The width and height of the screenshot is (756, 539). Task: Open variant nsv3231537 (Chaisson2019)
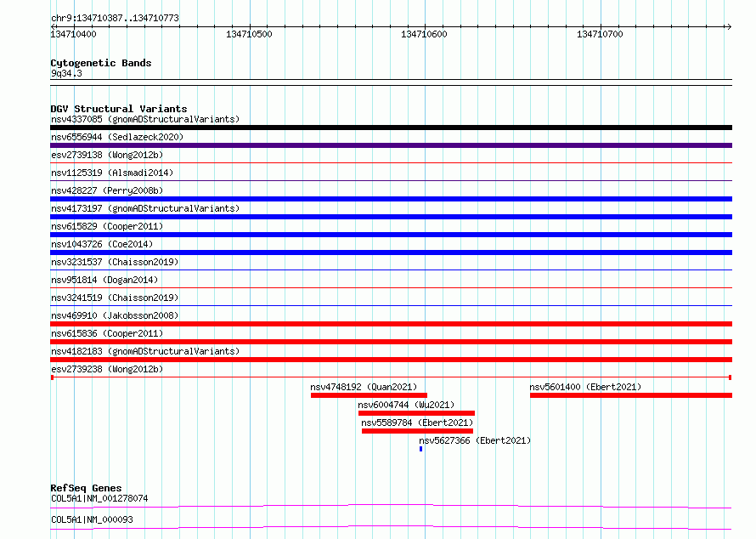[115, 262]
